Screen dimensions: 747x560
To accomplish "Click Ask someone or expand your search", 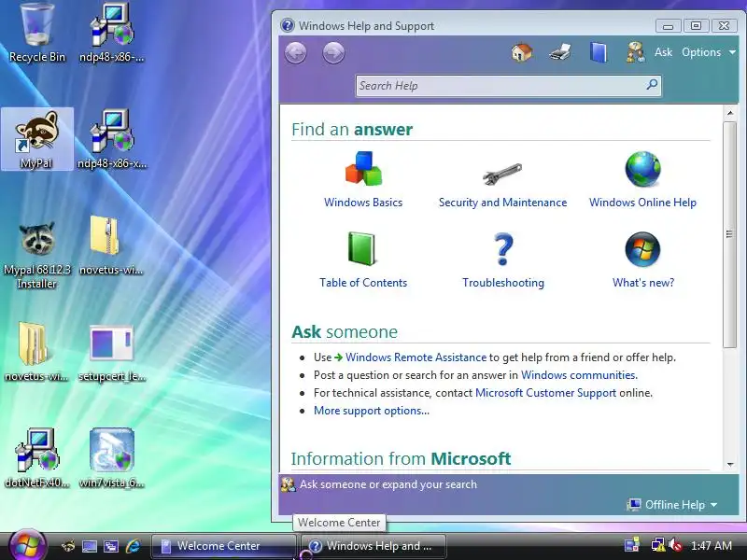I will (379, 484).
